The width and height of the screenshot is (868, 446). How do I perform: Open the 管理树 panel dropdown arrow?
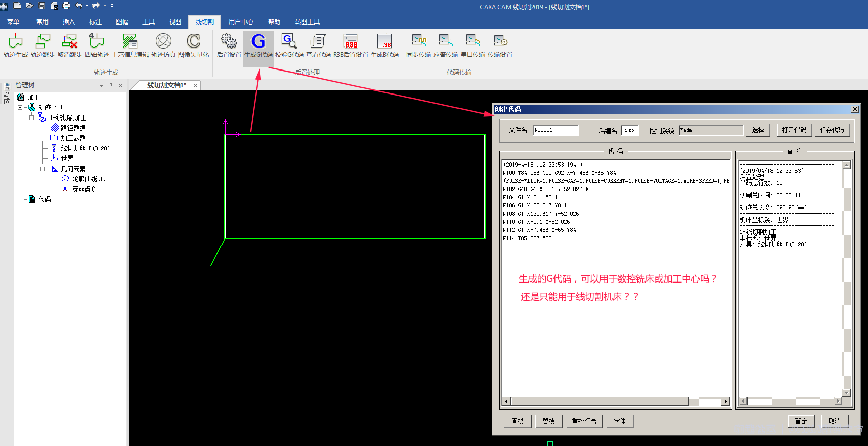point(101,86)
